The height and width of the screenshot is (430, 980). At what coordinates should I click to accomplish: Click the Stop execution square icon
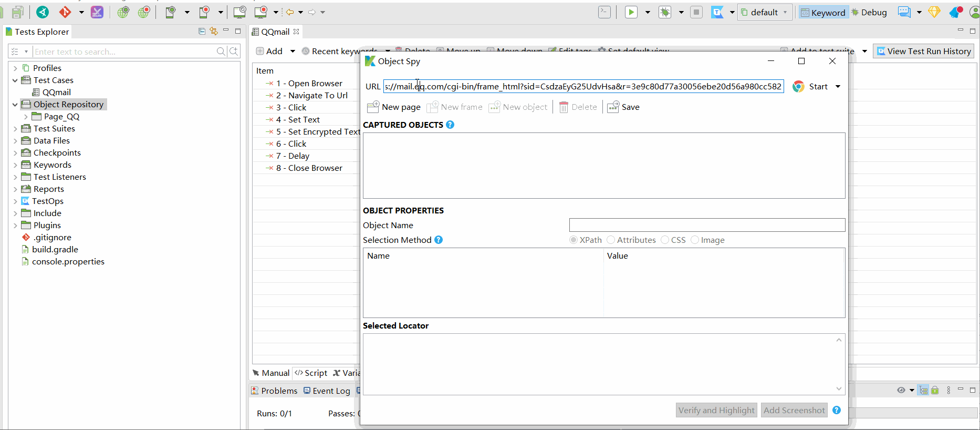(x=696, y=12)
